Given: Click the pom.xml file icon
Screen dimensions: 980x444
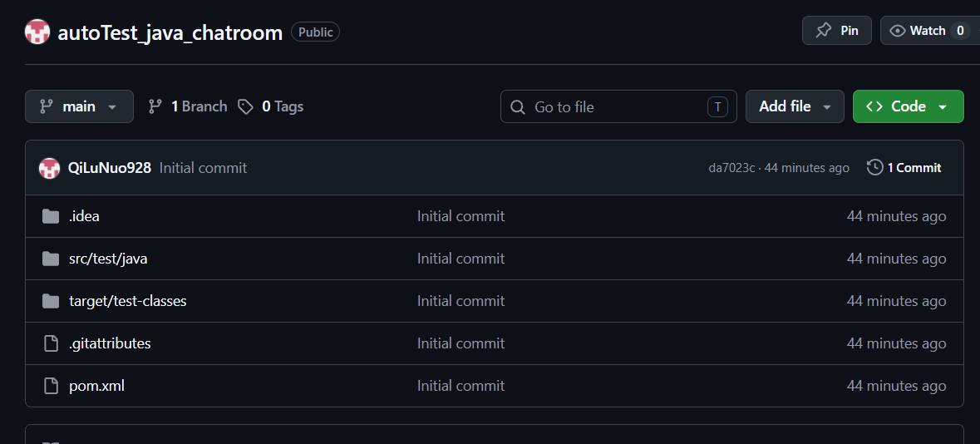Looking at the screenshot, I should 51,386.
